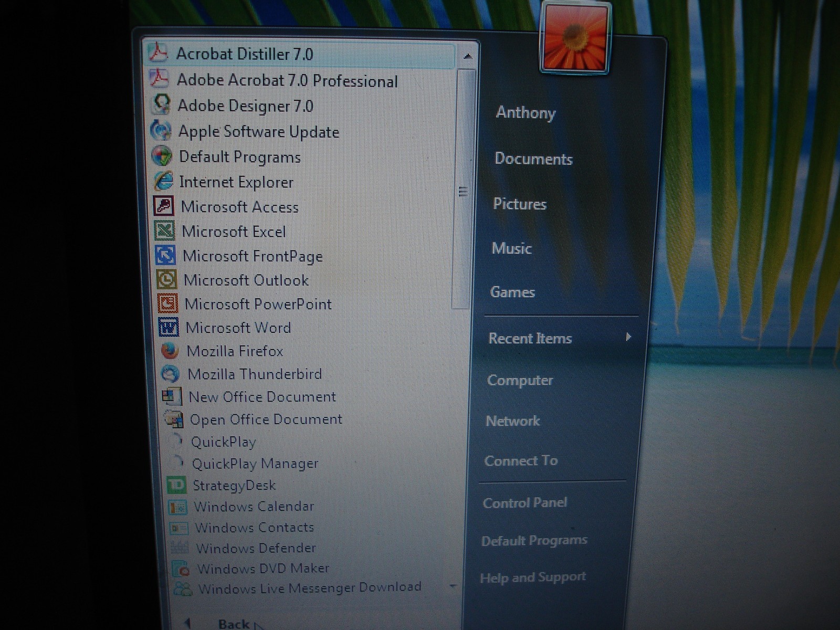Click Windows Live Messenger Download icon

coord(183,588)
